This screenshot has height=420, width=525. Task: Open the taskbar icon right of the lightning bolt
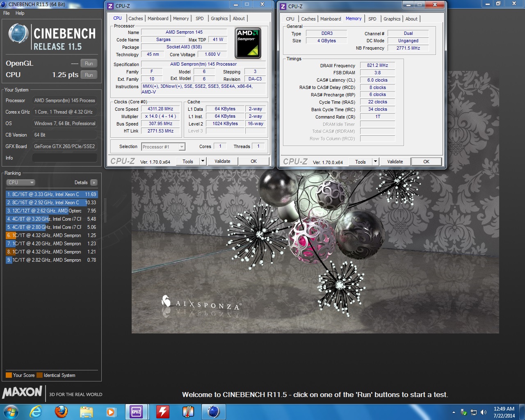coord(188,411)
